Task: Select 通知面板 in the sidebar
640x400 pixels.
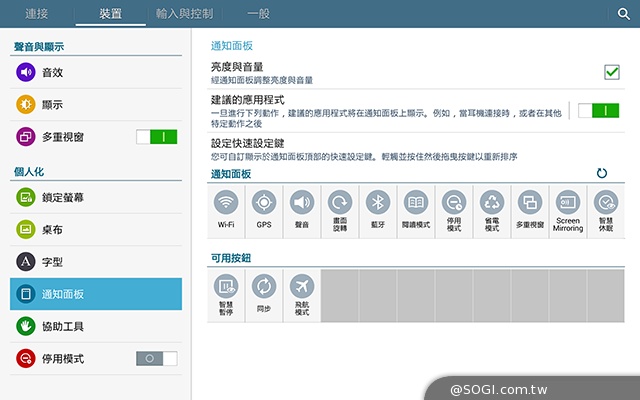Action: coord(96,294)
